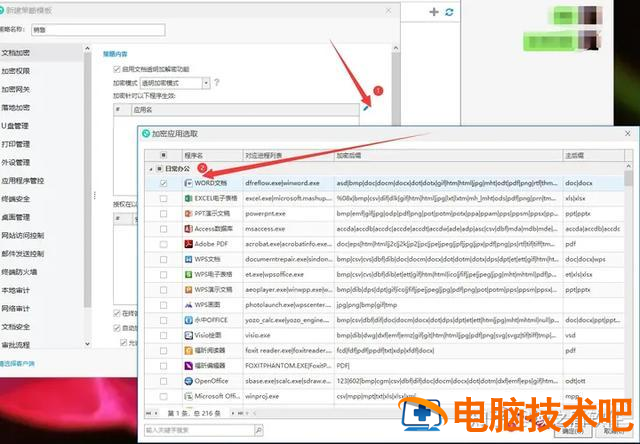Select 终端防火墙 in the left sidebar
The height and width of the screenshot is (444, 640).
[x=19, y=272]
